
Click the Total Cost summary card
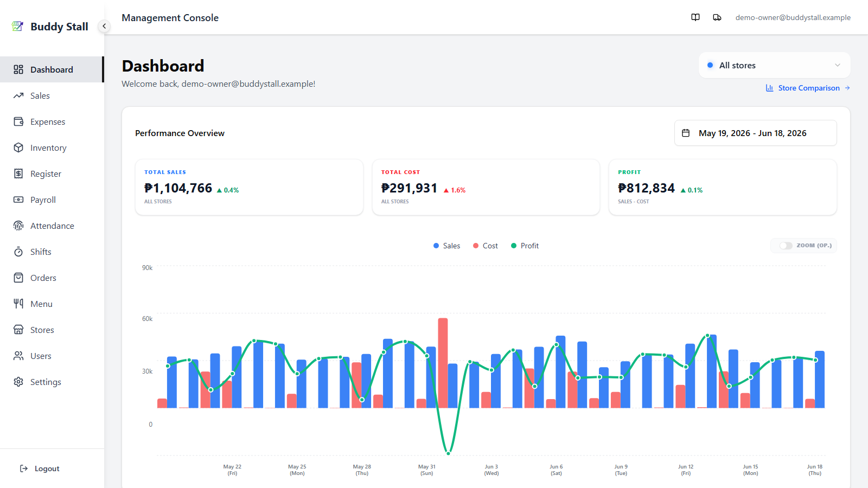tap(486, 187)
